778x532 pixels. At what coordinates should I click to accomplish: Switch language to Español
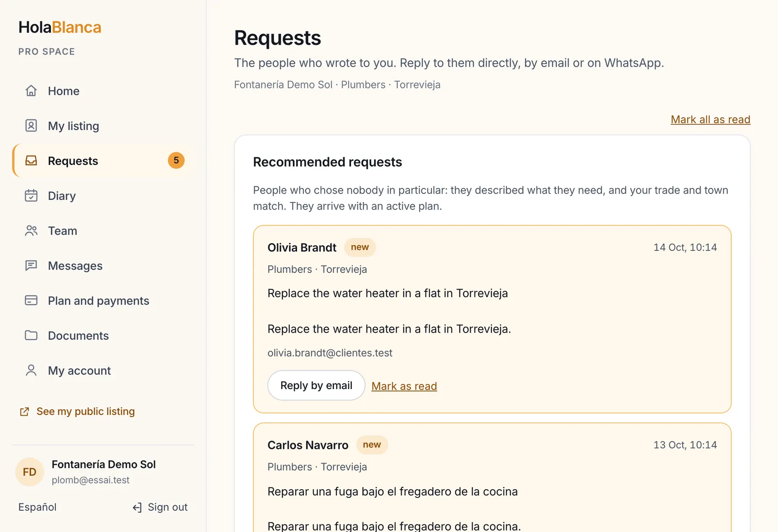(x=37, y=507)
